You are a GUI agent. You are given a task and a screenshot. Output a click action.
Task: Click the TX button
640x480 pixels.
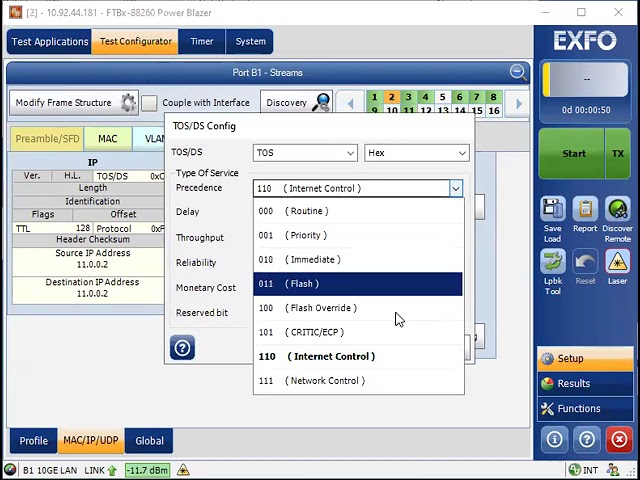click(618, 154)
